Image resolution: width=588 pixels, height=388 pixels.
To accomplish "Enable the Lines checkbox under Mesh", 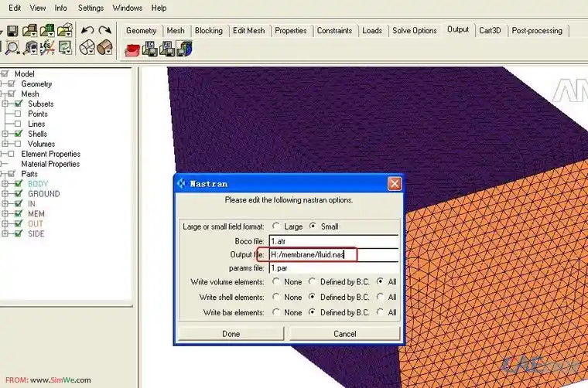I will 18,124.
